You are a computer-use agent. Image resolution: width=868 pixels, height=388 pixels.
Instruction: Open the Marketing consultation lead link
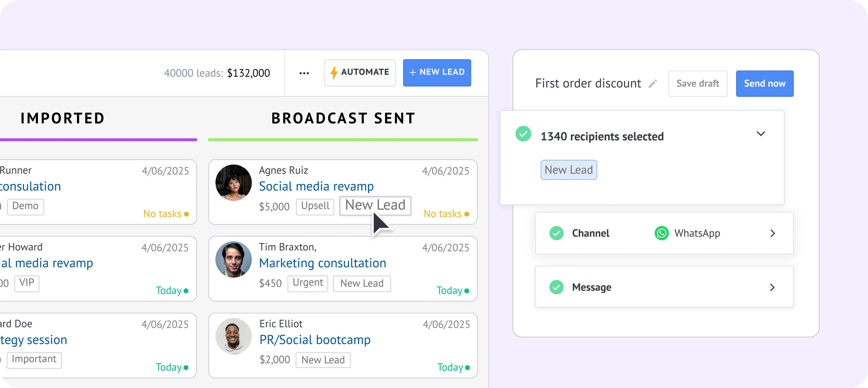[x=322, y=263]
